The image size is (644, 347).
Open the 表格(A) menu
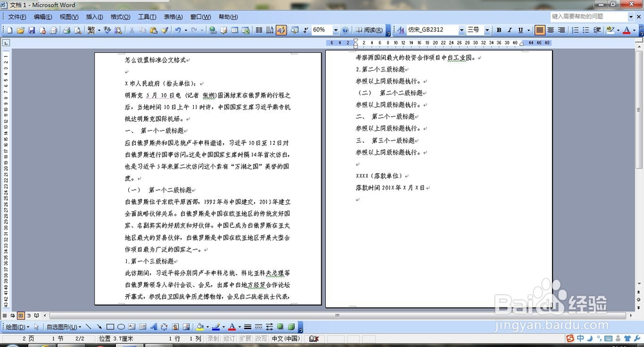pos(173,17)
